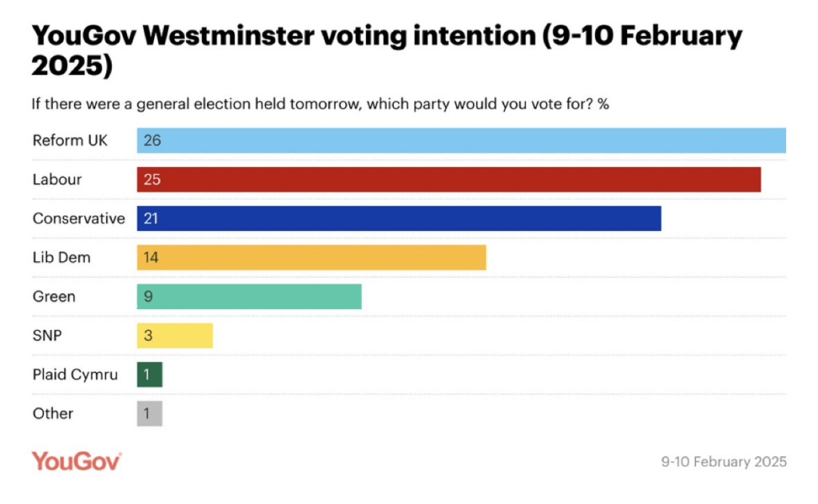Click the Other category label
The width and height of the screenshot is (818, 504).
tap(53, 414)
